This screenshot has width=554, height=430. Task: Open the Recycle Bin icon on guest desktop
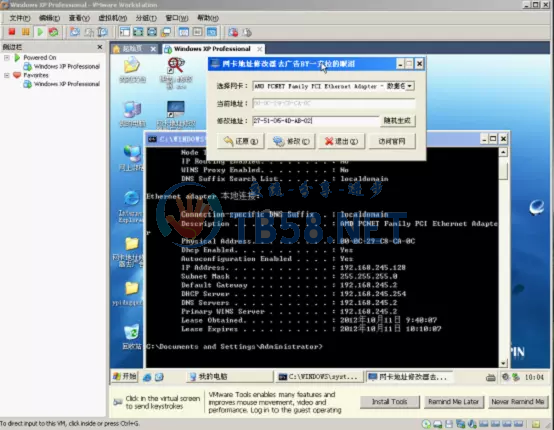coord(132,337)
